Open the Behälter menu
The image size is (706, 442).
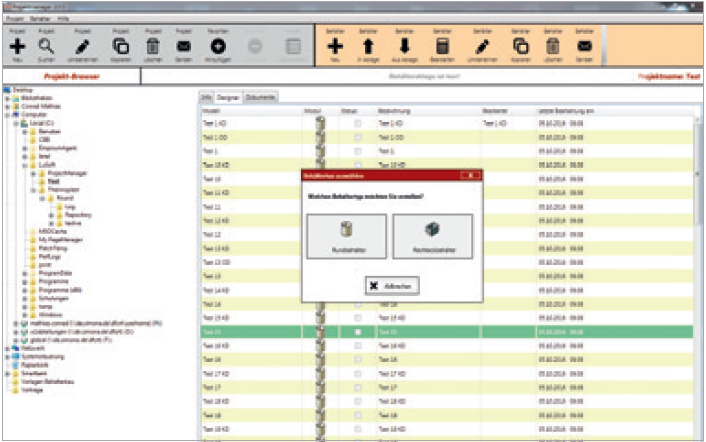pyautogui.click(x=35, y=20)
